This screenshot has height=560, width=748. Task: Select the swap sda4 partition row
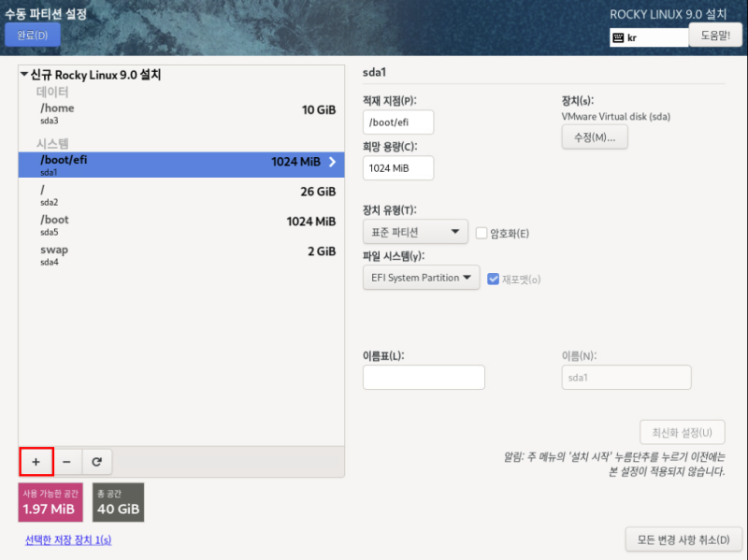pos(181,255)
